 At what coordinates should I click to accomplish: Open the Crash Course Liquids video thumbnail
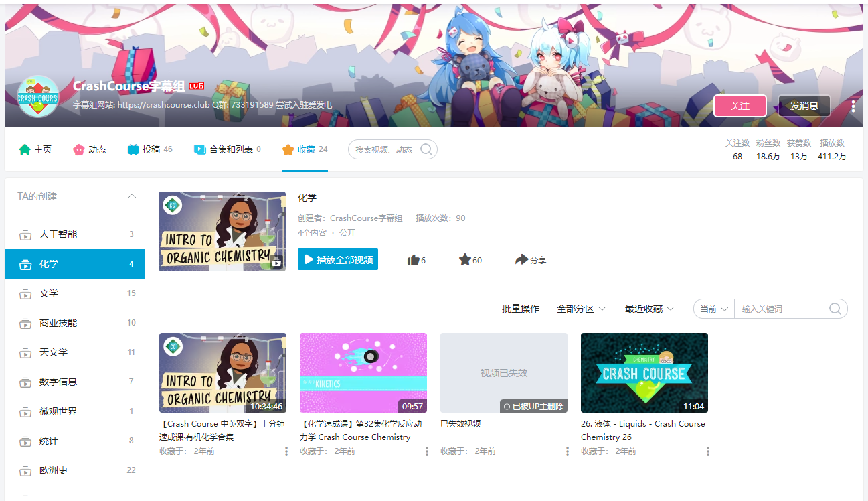pos(644,373)
